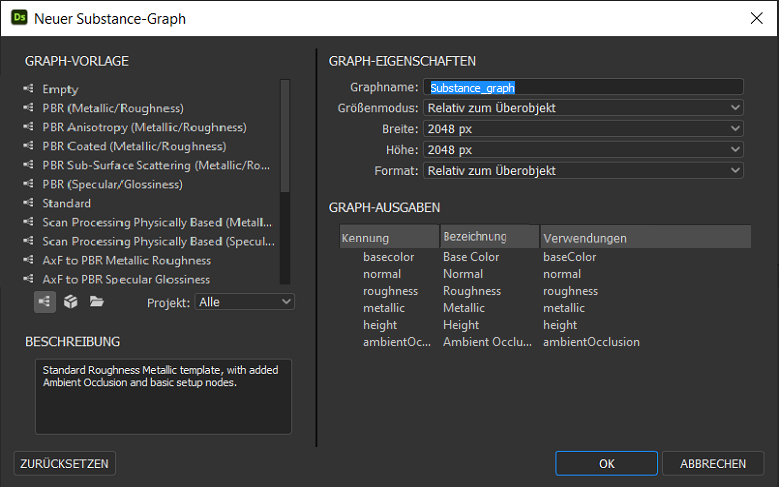The width and height of the screenshot is (779, 487).
Task: Select the Empty template graph icon
Action: pyautogui.click(x=28, y=89)
